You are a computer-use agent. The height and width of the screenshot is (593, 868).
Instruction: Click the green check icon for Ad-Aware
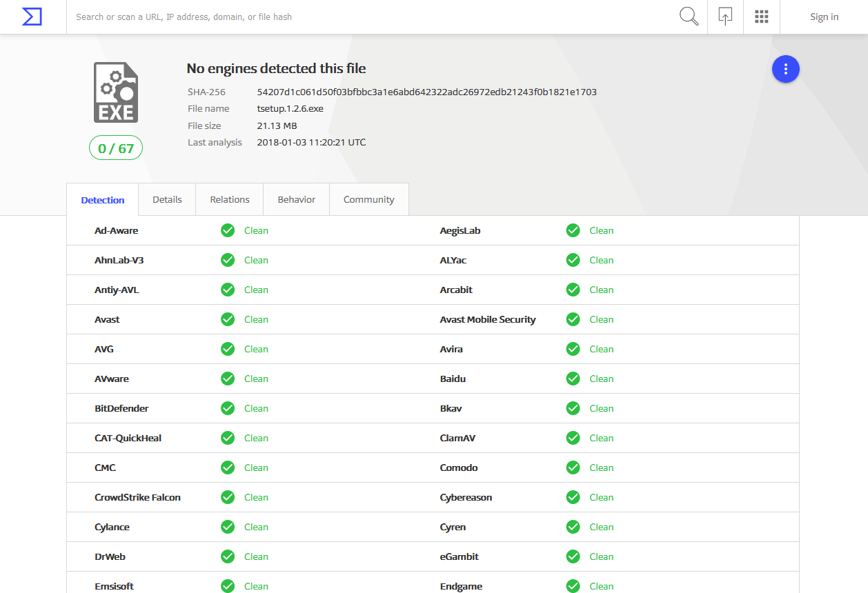[228, 230]
